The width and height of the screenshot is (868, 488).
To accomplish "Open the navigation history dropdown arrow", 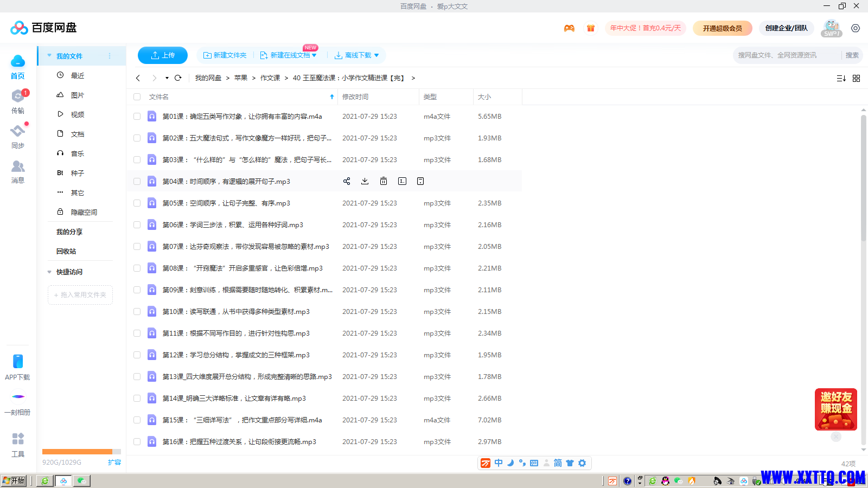I will coord(167,78).
